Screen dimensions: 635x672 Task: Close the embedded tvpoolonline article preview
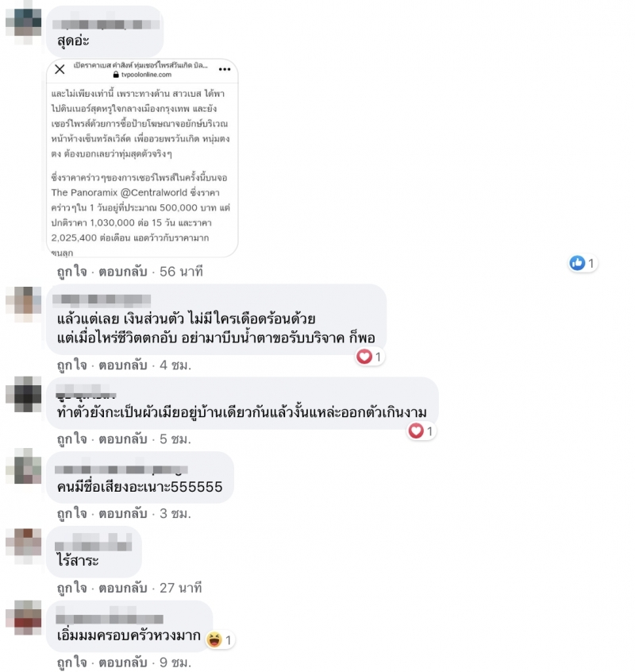(60, 69)
